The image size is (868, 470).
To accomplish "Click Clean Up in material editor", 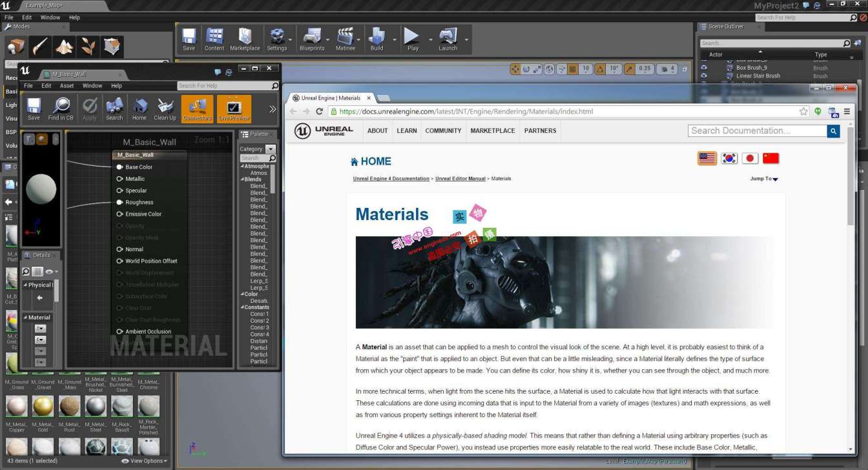I will click(165, 109).
